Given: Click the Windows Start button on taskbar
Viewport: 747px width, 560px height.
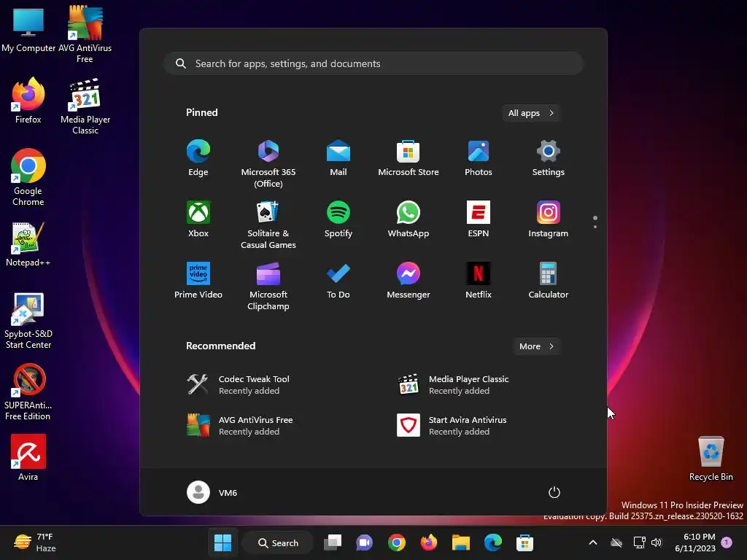Looking at the screenshot, I should pyautogui.click(x=222, y=542).
